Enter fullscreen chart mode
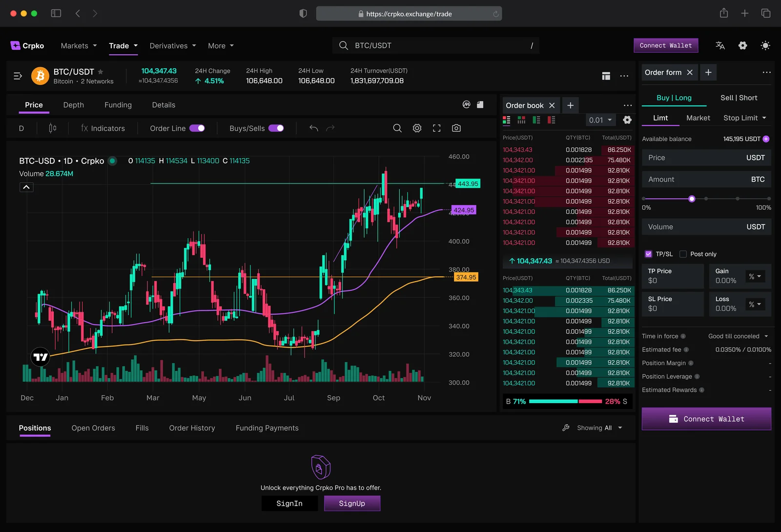Viewport: 781px width, 532px height. 436,128
